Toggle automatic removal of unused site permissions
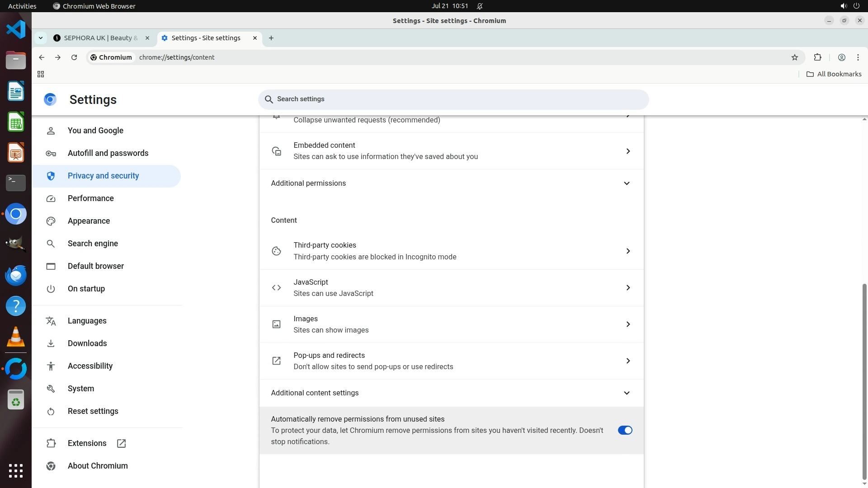This screenshot has width=868, height=488. (625, 430)
